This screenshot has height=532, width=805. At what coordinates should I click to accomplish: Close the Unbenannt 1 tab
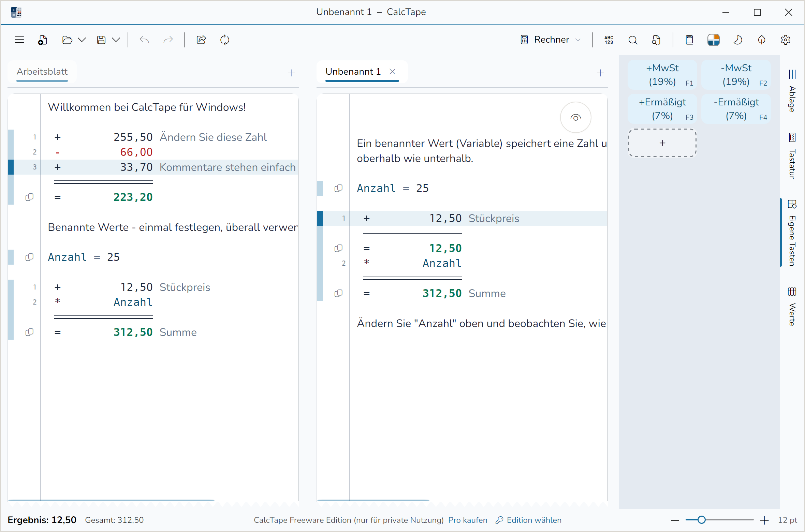392,72
